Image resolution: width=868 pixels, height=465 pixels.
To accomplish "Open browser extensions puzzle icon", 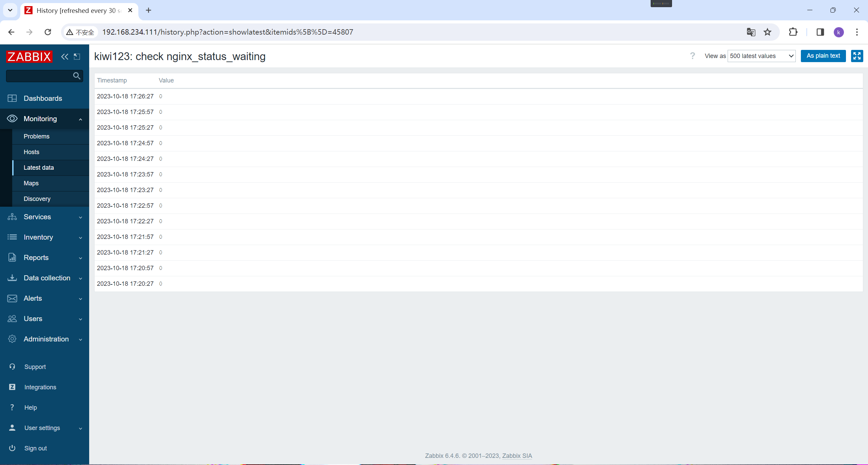I will coord(793,32).
